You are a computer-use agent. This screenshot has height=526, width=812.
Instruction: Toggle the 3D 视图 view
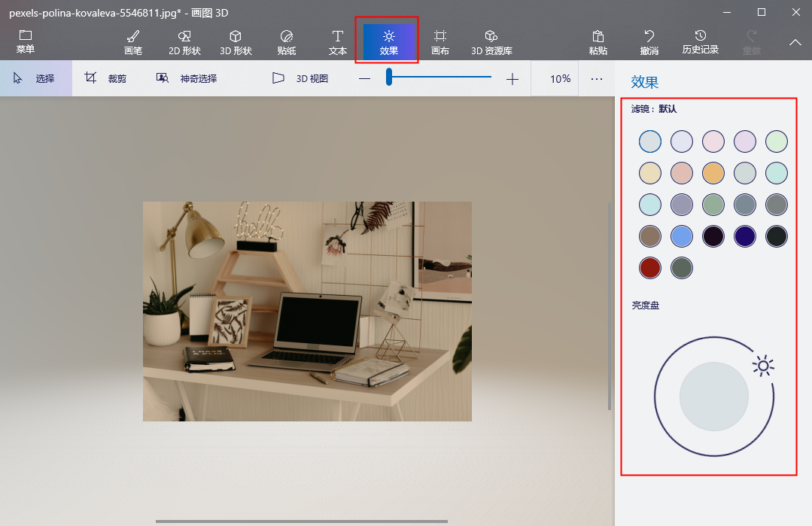click(300, 78)
